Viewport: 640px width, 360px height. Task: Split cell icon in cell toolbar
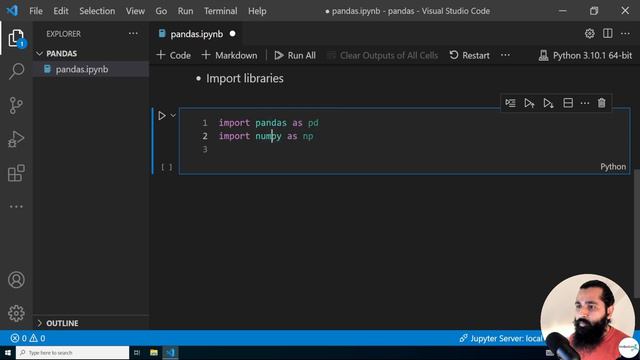tap(568, 103)
